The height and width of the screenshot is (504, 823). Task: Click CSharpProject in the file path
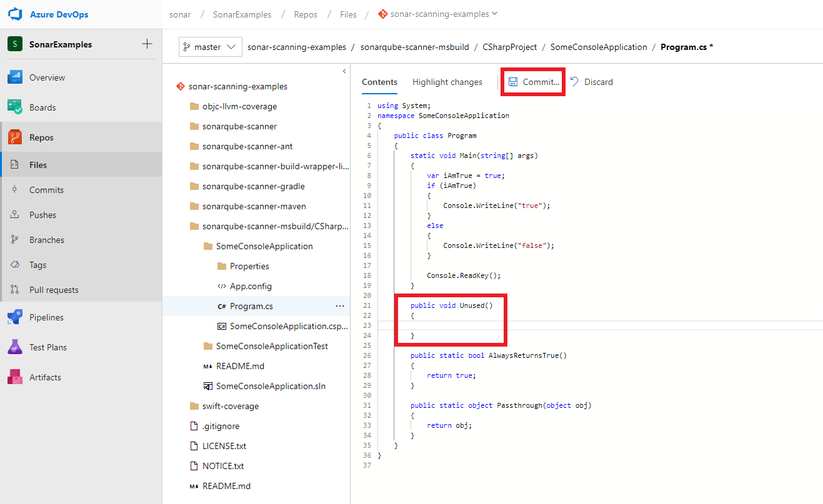[x=509, y=47]
